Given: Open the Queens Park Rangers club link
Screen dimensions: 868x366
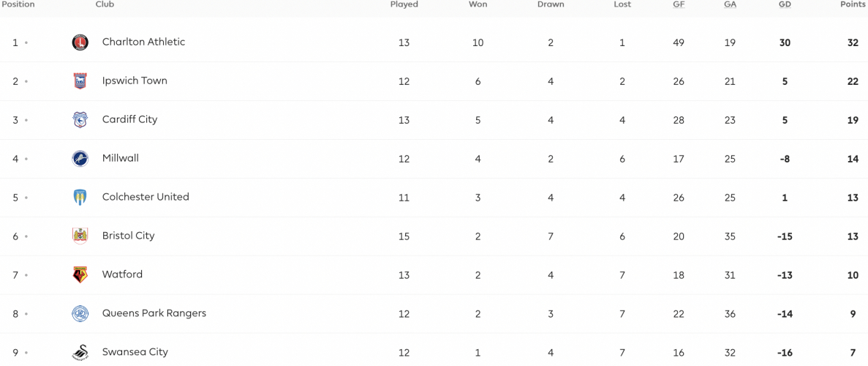Looking at the screenshot, I should click(x=154, y=313).
